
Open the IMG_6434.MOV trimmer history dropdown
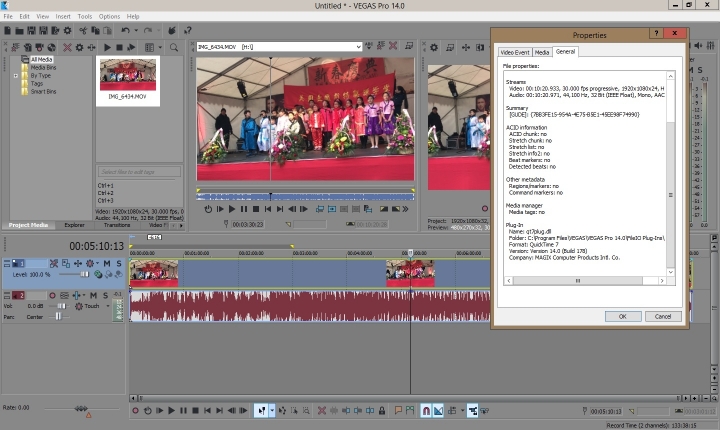tap(358, 46)
